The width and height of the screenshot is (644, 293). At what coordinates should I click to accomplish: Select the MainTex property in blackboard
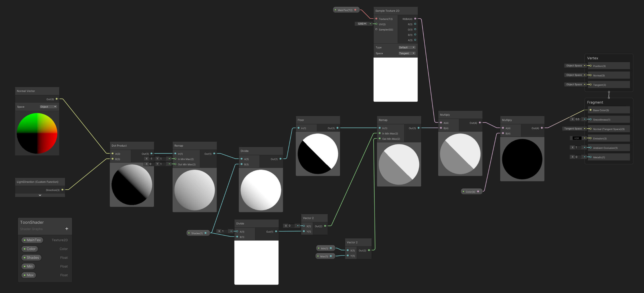(32, 240)
